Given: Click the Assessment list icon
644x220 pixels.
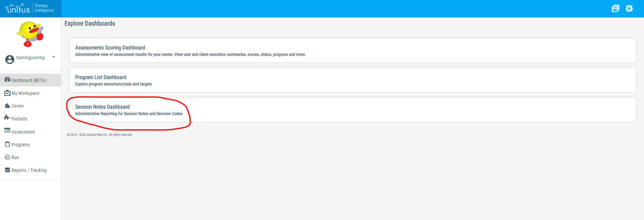Looking at the screenshot, I should [7, 130].
